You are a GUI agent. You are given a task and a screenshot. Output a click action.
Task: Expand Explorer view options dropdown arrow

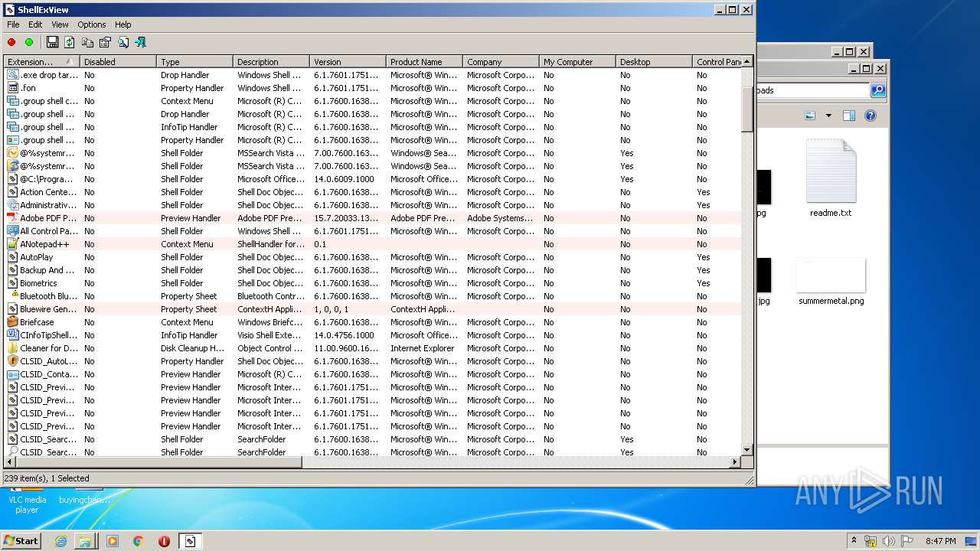tap(828, 116)
